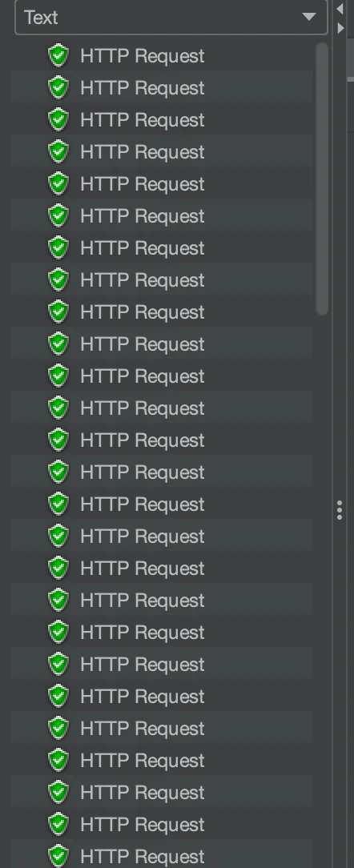Select third-from-last HTTP Request result label

(x=143, y=793)
